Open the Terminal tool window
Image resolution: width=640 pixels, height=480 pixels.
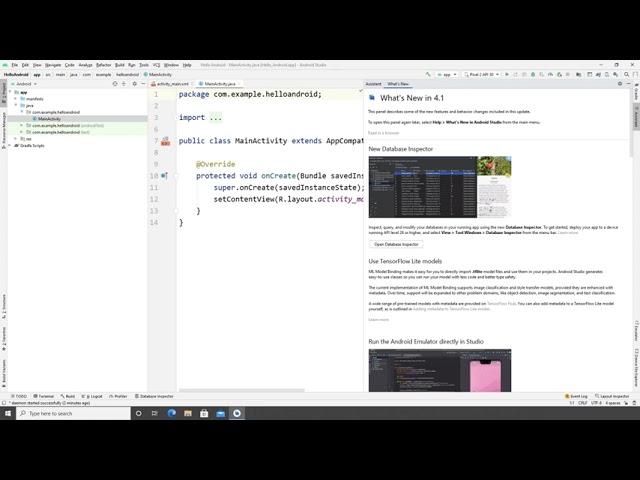pos(44,396)
